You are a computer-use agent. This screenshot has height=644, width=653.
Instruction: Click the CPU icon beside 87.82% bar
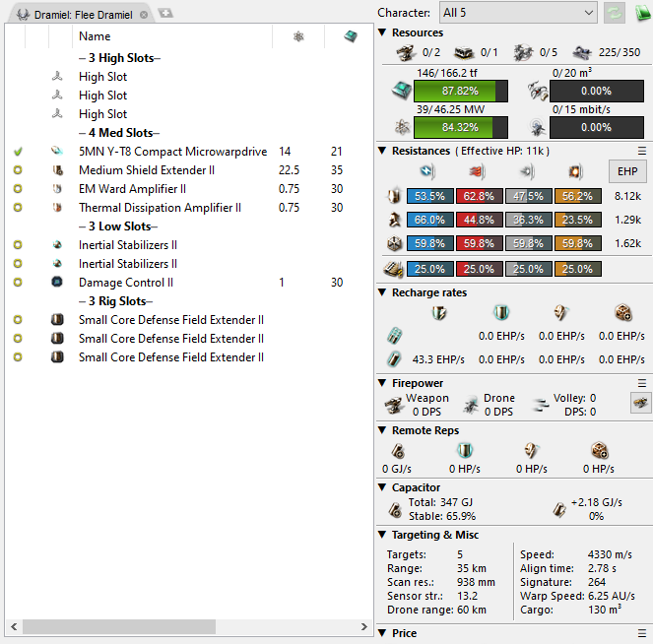coord(402,91)
